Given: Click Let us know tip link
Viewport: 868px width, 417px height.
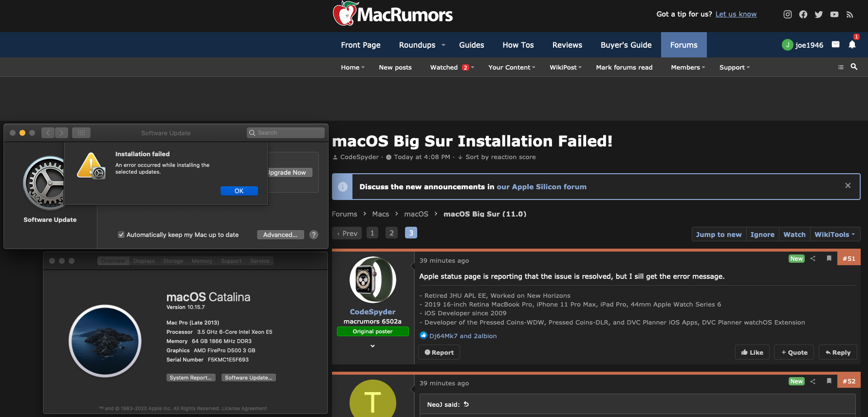Looking at the screenshot, I should (x=736, y=14).
